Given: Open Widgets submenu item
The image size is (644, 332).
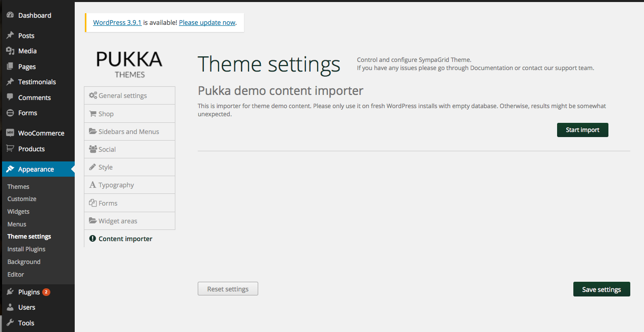Looking at the screenshot, I should [x=18, y=212].
